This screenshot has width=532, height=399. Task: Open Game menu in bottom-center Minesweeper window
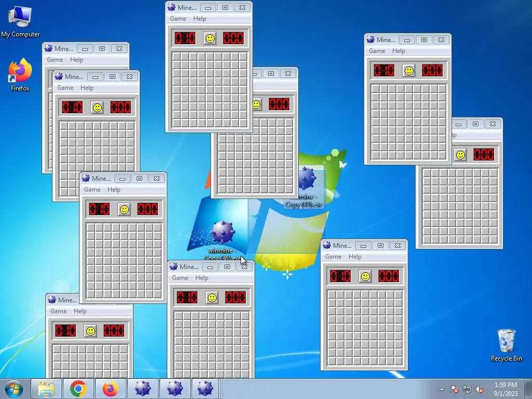[x=180, y=278]
